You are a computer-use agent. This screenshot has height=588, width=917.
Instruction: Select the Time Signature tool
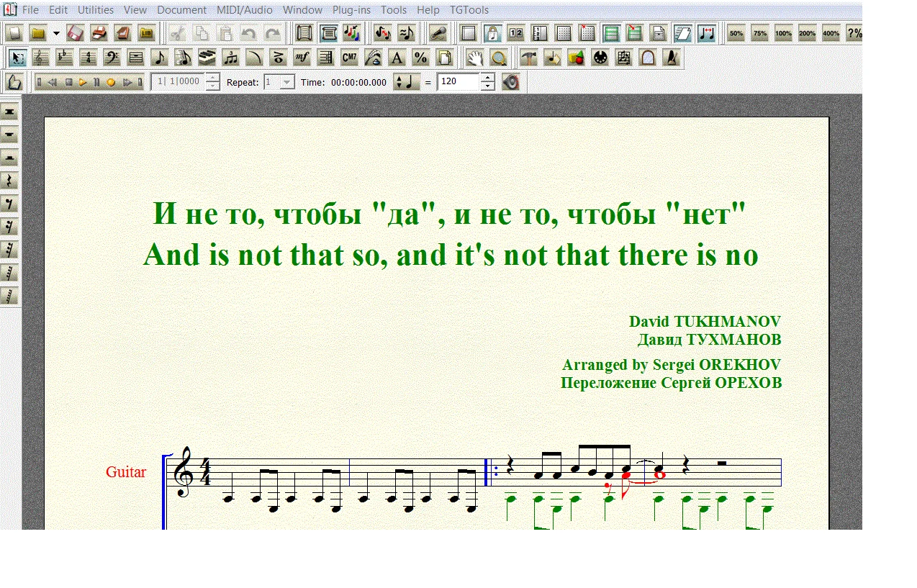click(89, 58)
